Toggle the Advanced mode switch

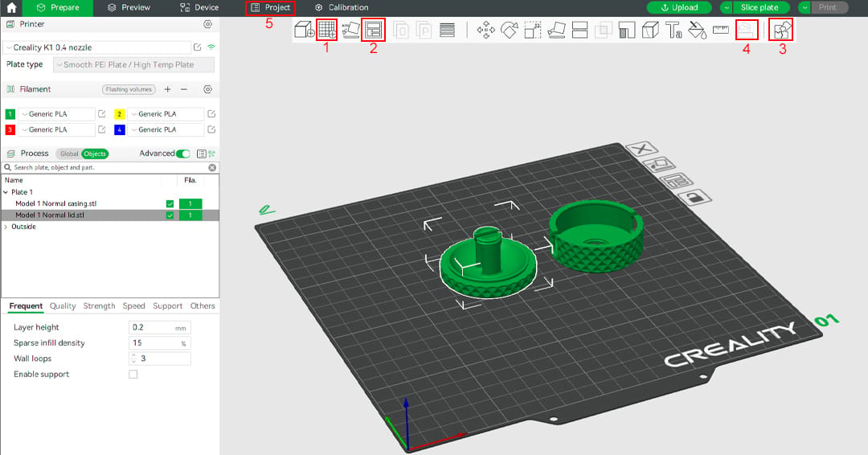pos(182,154)
